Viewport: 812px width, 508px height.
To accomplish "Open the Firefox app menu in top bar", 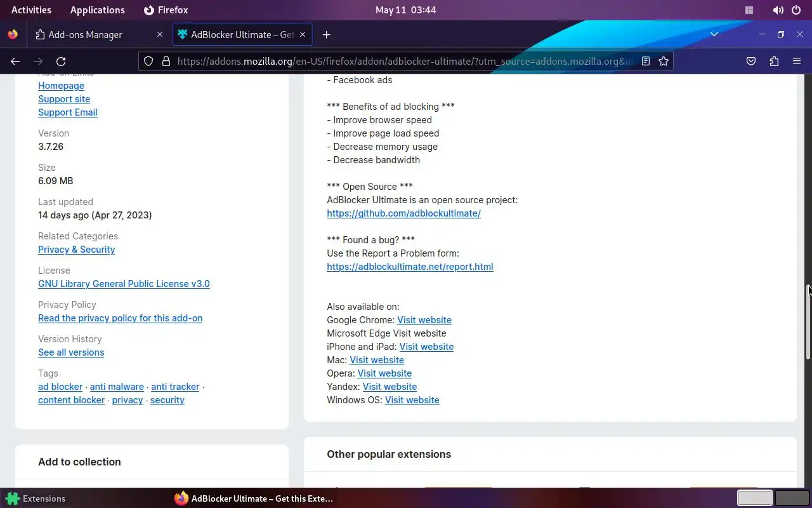I will coord(166,10).
